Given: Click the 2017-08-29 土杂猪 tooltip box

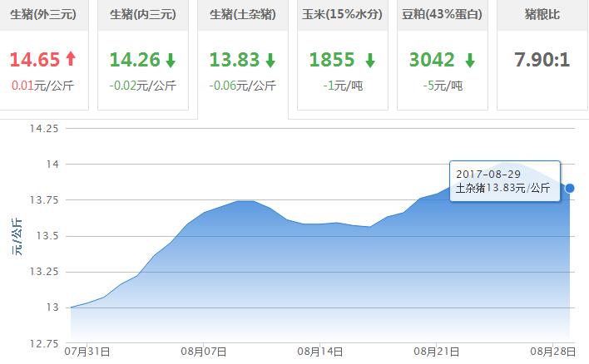Looking at the screenshot, I should click(503, 181).
